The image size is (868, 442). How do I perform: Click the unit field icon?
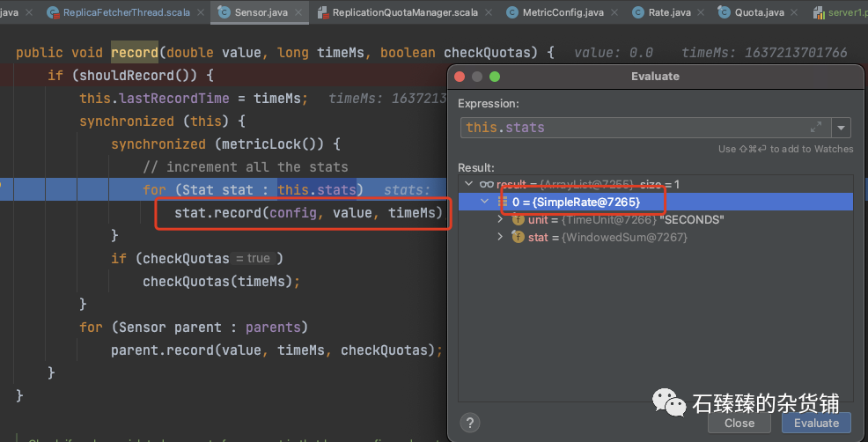(x=518, y=219)
